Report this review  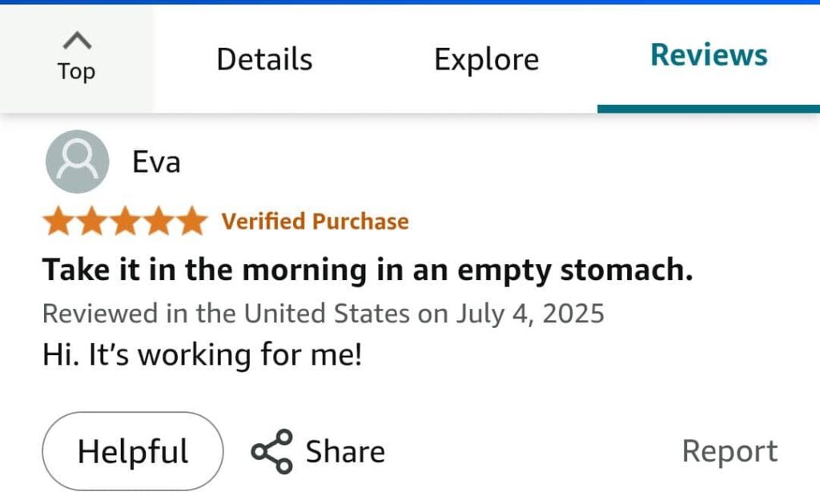730,451
